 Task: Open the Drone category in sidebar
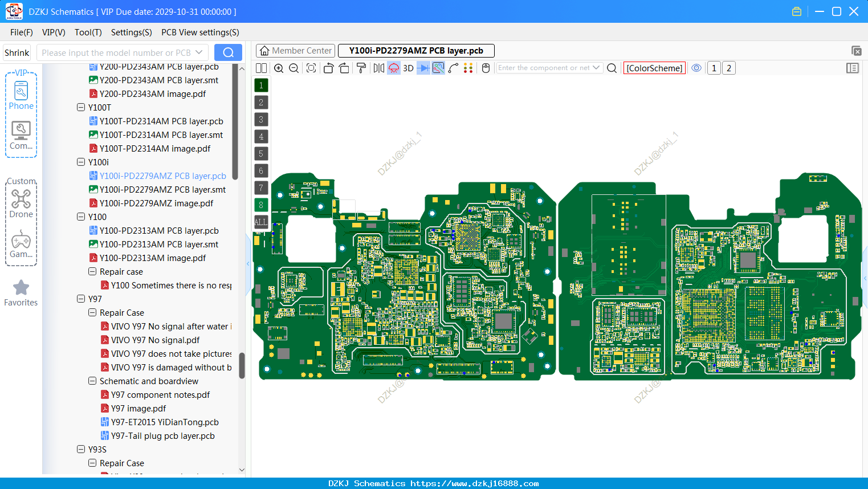(21, 203)
